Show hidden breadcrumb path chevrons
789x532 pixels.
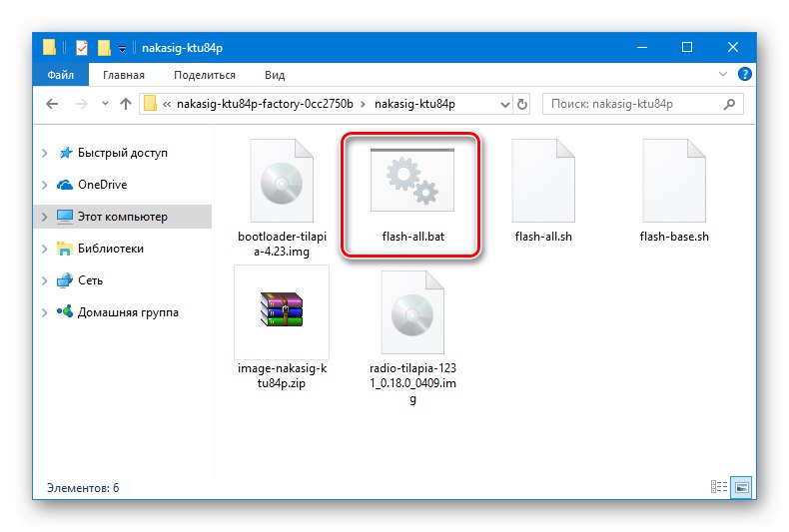167,104
